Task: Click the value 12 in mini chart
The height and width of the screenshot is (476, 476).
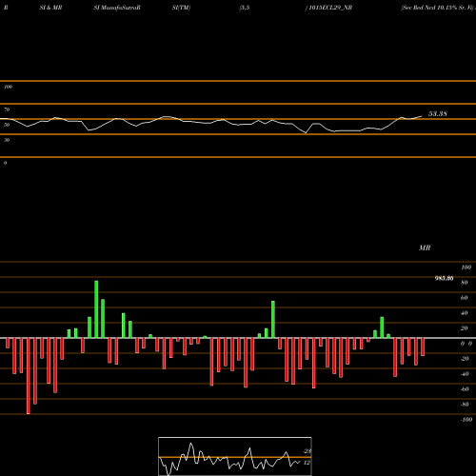Action: click(x=307, y=463)
